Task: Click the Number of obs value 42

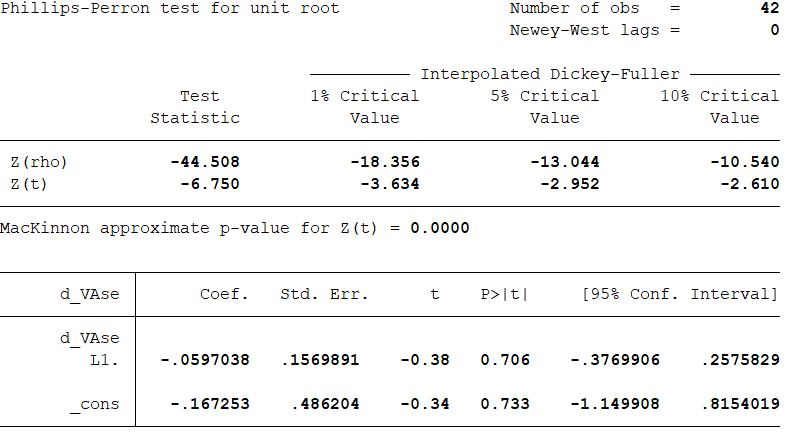Action: tap(769, 9)
